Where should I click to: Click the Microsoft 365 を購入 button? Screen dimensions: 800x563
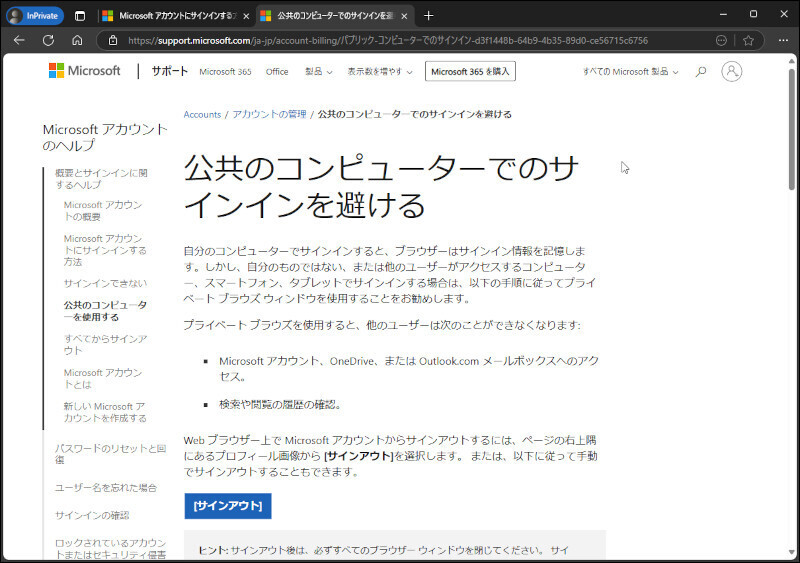click(470, 71)
